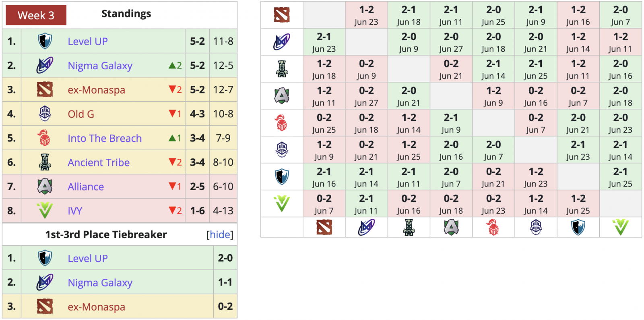Click the green IVY logo at the crosstable's bottom-right
Viewport: 644px width, 320px height.
pos(621,228)
